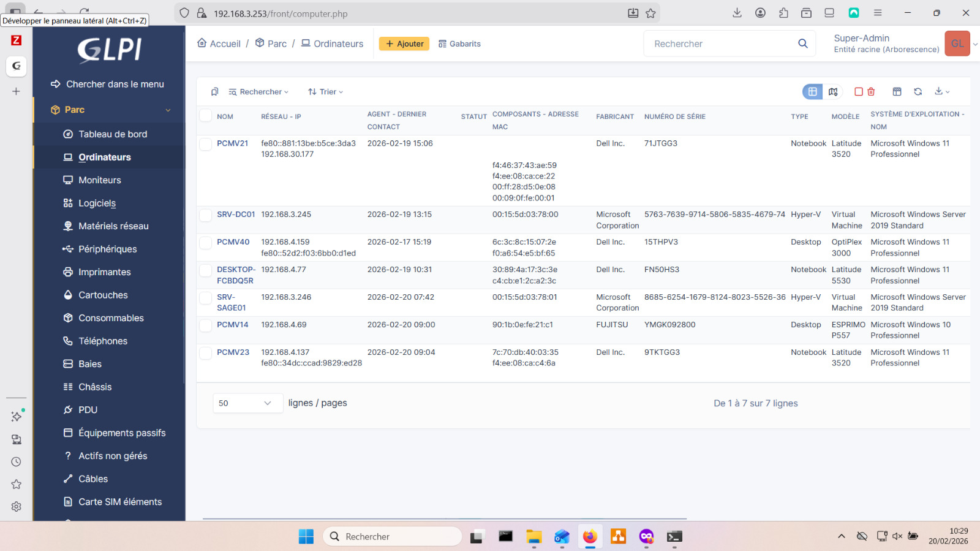Open the PCMV14 computer link
Viewport: 980px width, 551px height.
(233, 325)
